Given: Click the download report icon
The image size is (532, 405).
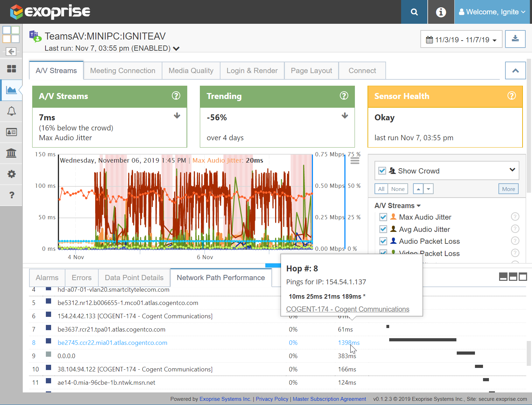Looking at the screenshot, I should pos(515,38).
